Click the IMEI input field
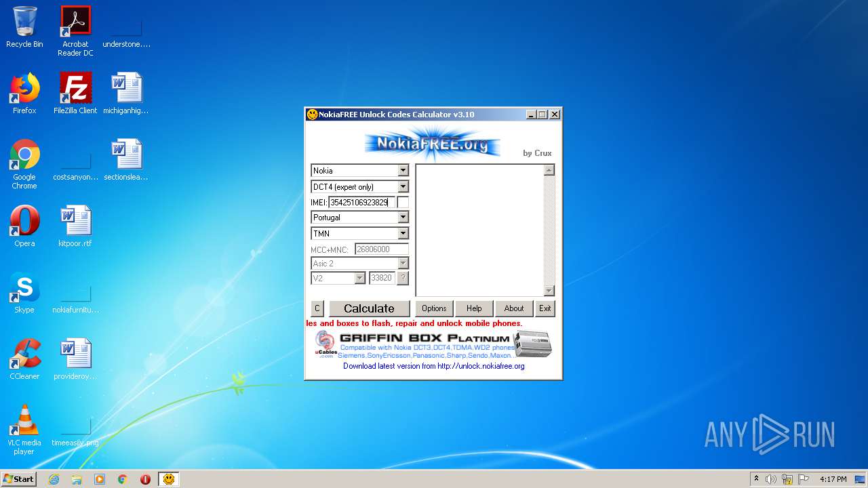Viewport: 868px width, 488px height. pos(361,202)
